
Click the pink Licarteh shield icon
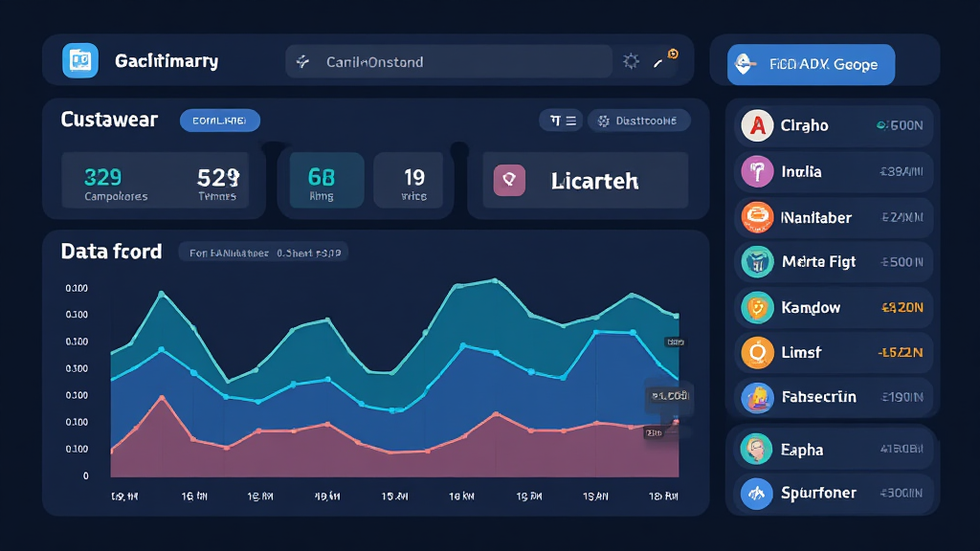point(509,180)
